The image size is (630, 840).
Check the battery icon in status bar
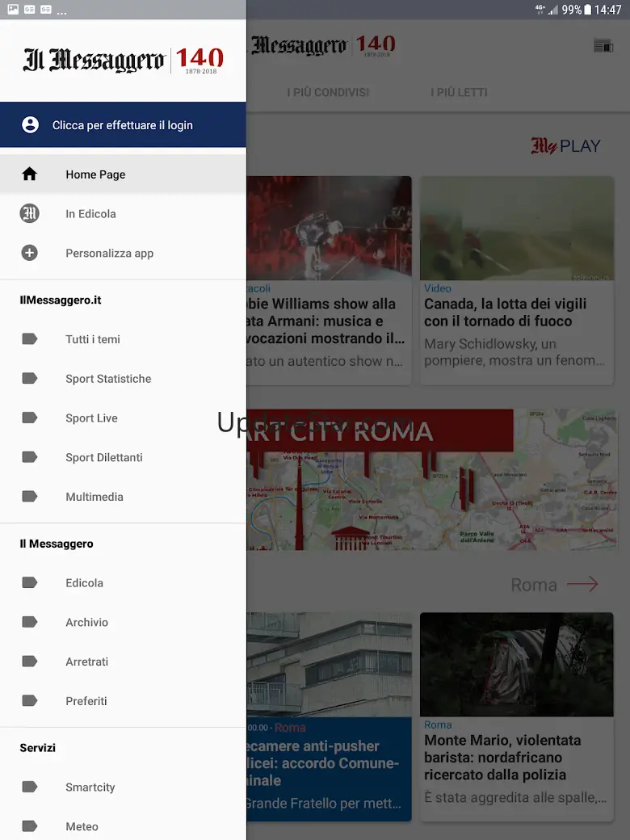pos(588,10)
